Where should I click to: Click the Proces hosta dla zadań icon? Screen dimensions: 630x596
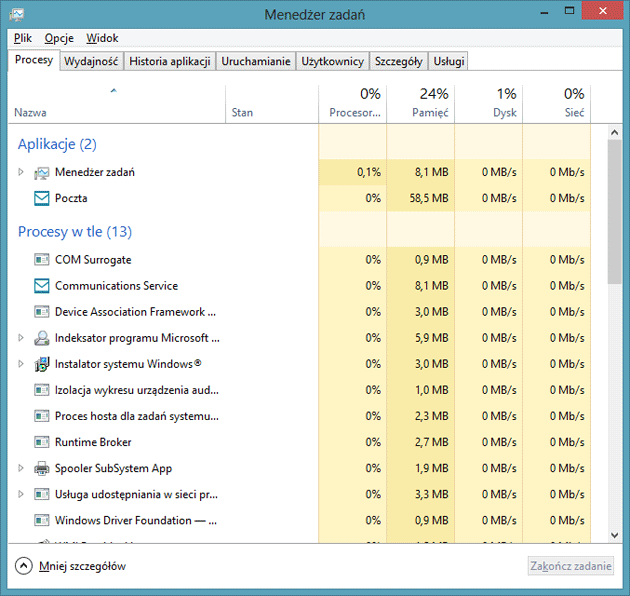click(x=41, y=416)
